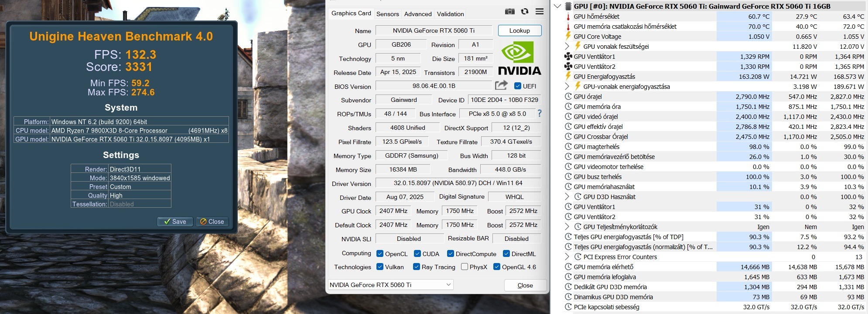Save the Heaven Benchmark results

174,222
